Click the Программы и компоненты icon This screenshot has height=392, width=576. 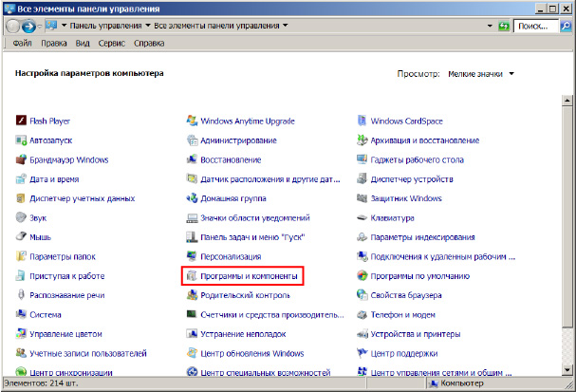click(192, 275)
